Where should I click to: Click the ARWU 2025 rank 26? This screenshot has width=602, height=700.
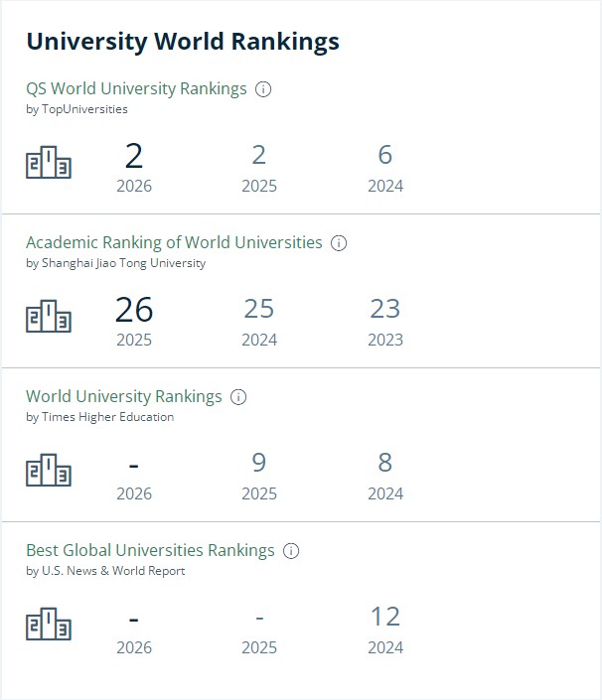(x=134, y=310)
